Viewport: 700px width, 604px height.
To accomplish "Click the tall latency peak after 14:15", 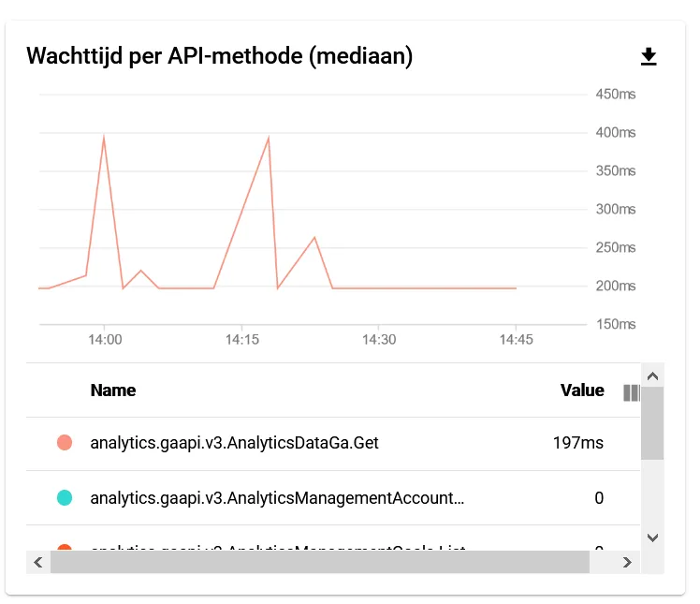I will (269, 139).
